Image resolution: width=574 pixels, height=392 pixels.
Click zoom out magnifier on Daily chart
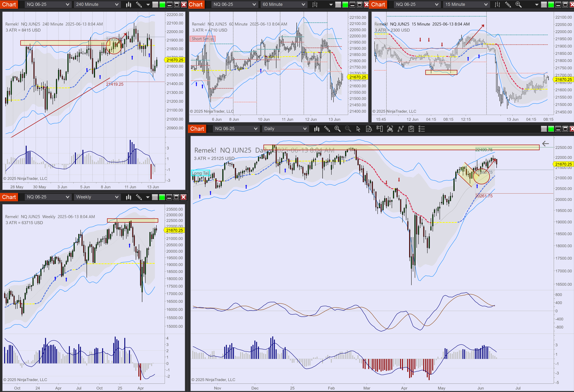click(x=348, y=129)
